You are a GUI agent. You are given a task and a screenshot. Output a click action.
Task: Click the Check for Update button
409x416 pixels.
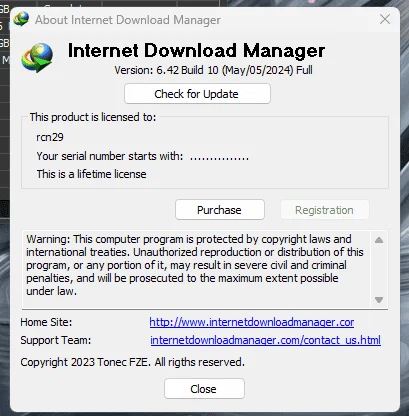pyautogui.click(x=197, y=94)
